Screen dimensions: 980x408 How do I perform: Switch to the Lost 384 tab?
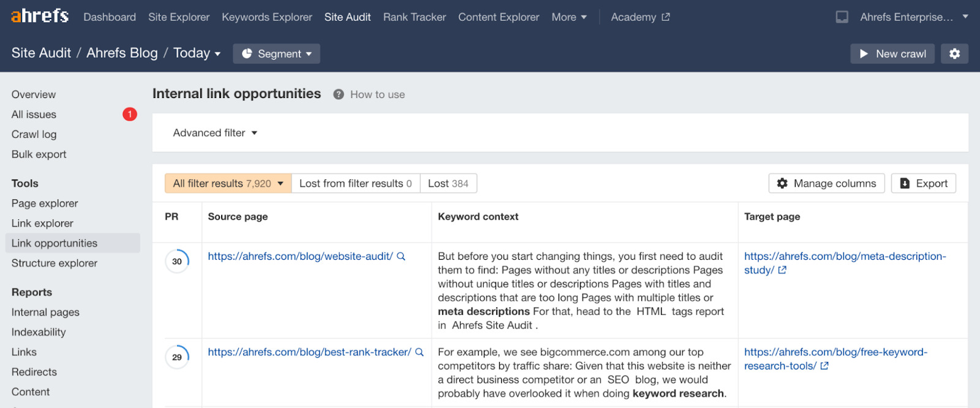point(448,183)
